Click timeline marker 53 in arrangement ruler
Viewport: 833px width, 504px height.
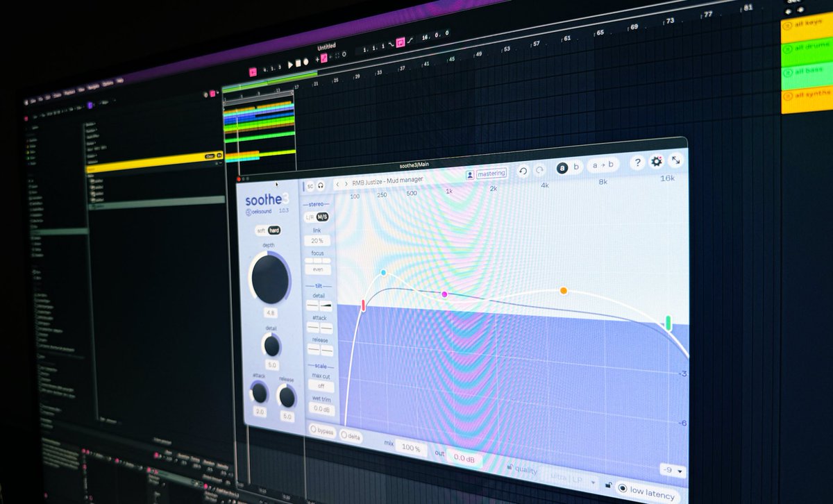(x=506, y=49)
